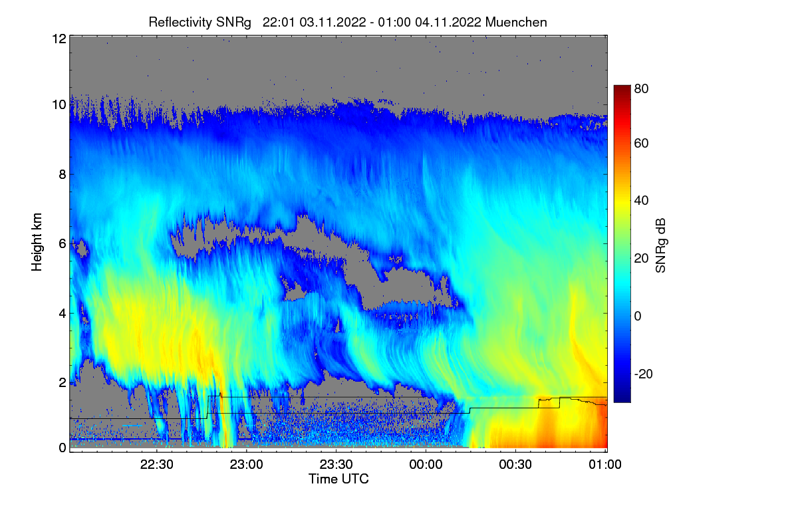Click the colorbar value 40
798x532 pixels.
642,200
